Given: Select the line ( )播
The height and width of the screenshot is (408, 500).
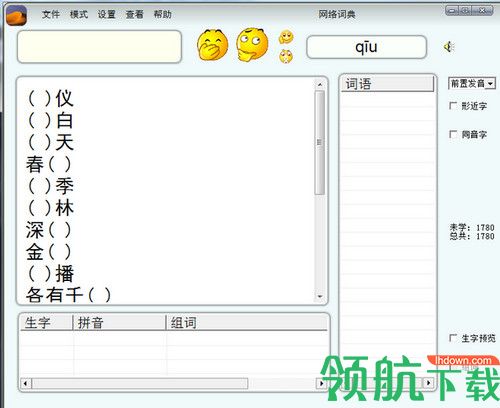Looking at the screenshot, I should pos(50,273).
